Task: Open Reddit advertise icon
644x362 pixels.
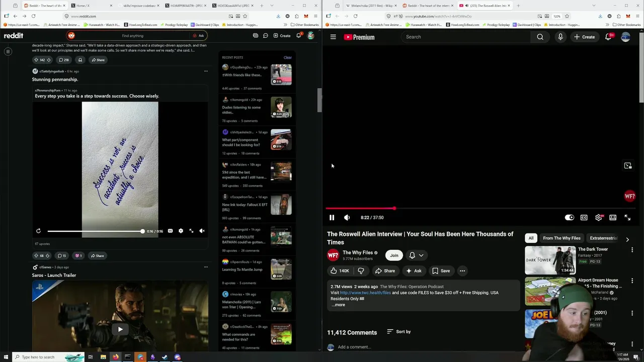Action: [x=256, y=36]
